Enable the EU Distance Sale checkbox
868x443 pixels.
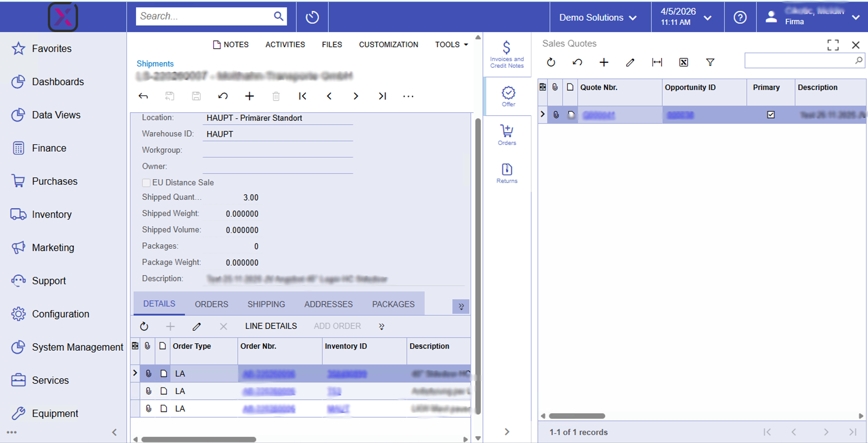point(146,183)
